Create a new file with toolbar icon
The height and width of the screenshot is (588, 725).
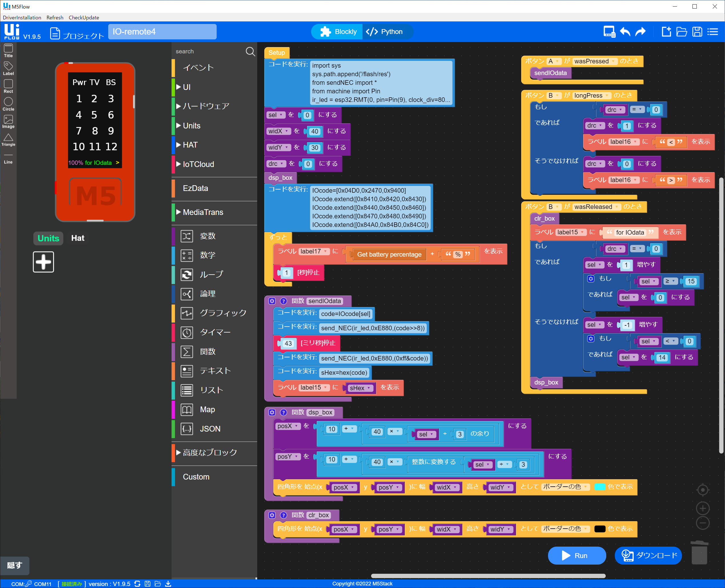tap(666, 32)
